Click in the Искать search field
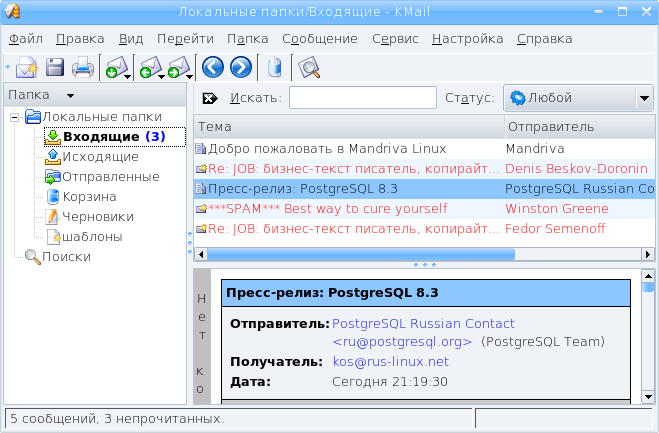Image resolution: width=659 pixels, height=433 pixels. (363, 98)
